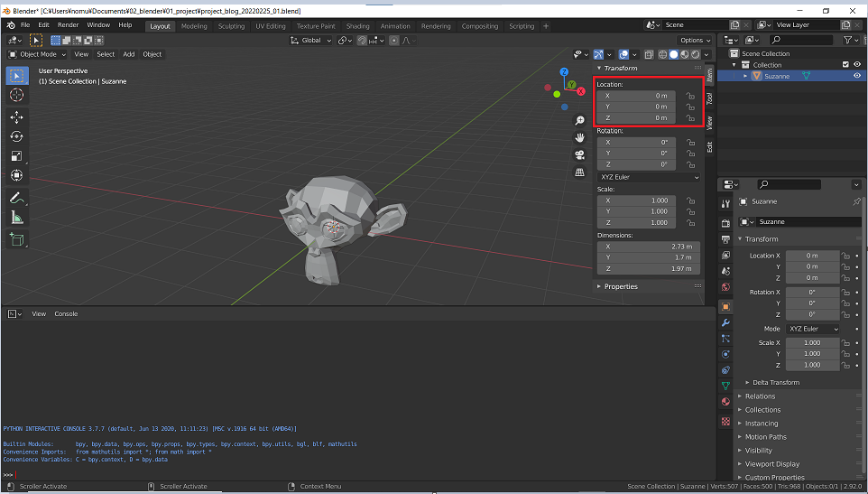This screenshot has width=868, height=494.
Task: Expand the Delta Transform panel
Action: [776, 383]
